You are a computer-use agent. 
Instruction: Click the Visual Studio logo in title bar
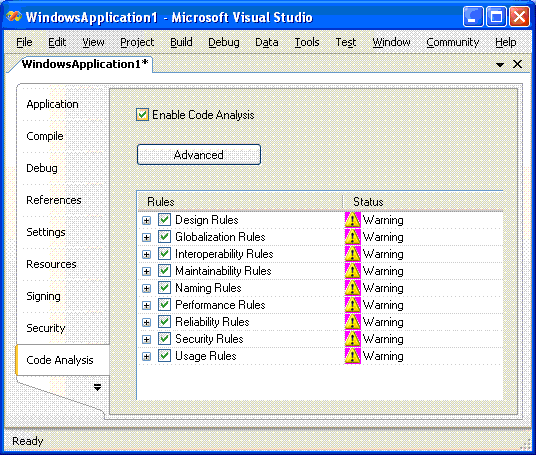[x=14, y=16]
